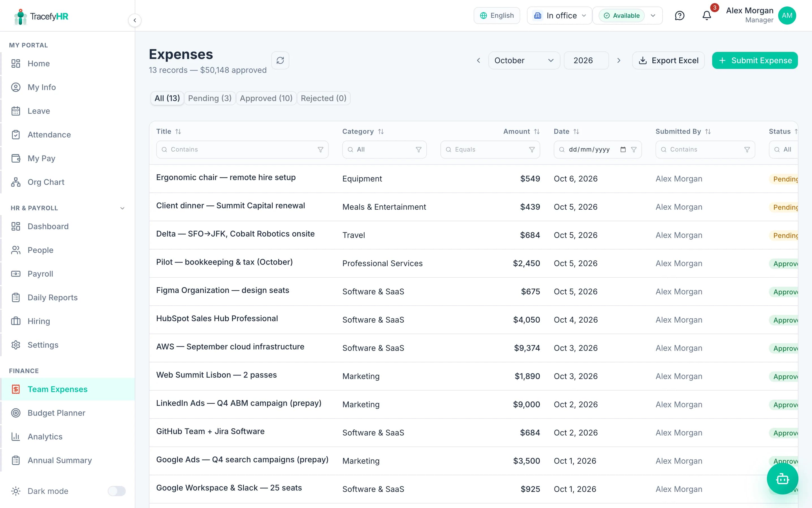812x508 pixels.
Task: Switch to Approved (10) tab
Action: (266, 98)
